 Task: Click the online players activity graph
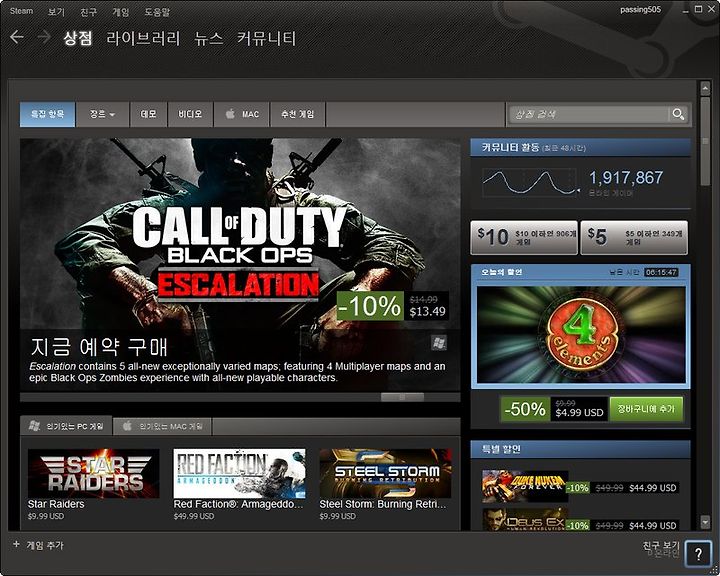pos(529,183)
